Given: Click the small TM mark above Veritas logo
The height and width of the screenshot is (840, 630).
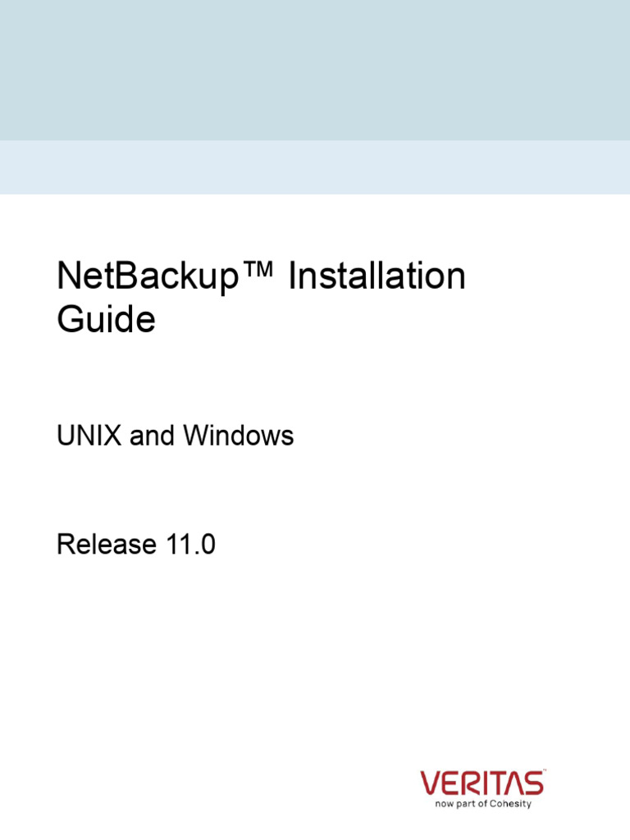Looking at the screenshot, I should (x=543, y=772).
